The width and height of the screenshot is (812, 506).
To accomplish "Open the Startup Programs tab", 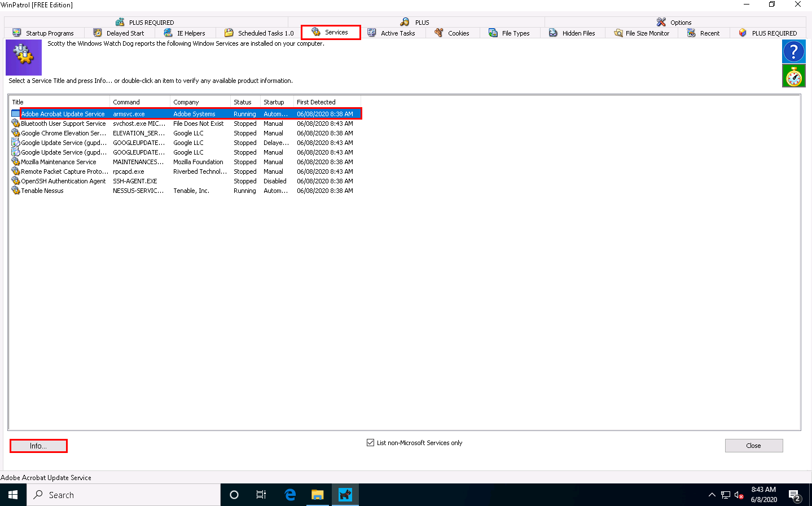I will 43,33.
